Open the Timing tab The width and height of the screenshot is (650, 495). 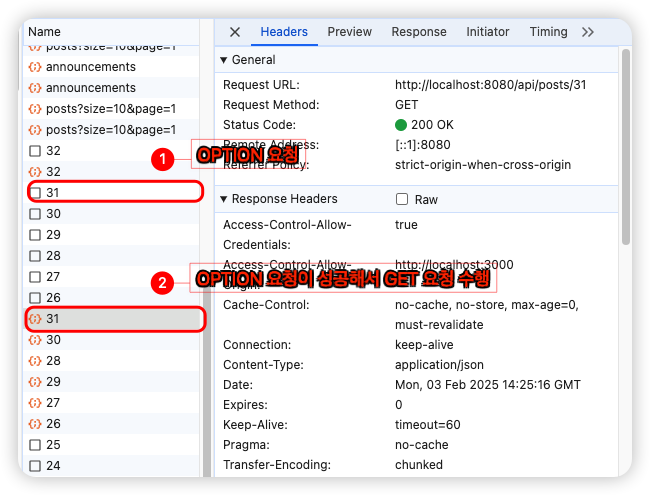(x=548, y=32)
